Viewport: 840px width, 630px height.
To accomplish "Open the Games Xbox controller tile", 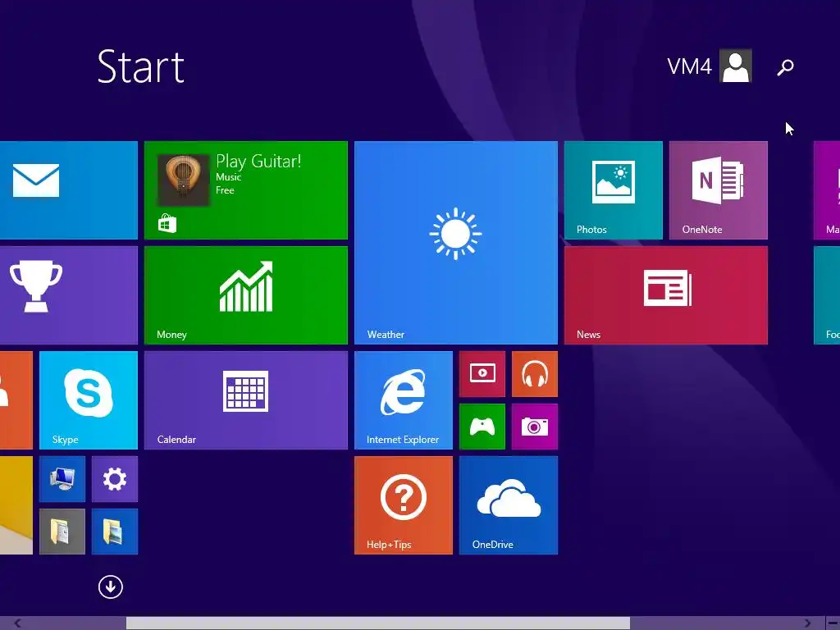I will pos(482,427).
